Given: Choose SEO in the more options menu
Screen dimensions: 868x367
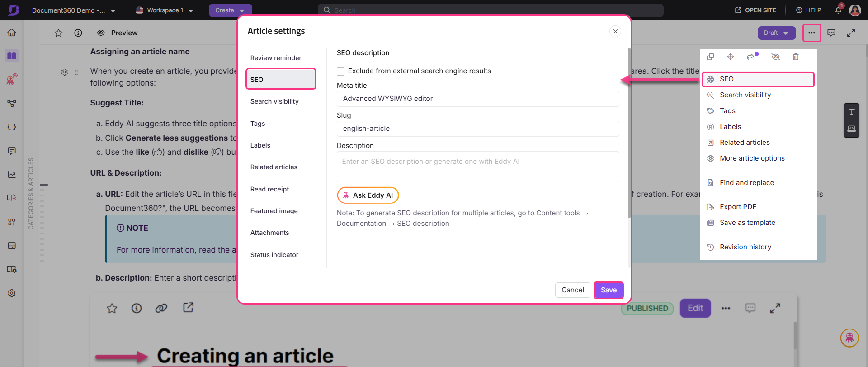Looking at the screenshot, I should coord(758,79).
